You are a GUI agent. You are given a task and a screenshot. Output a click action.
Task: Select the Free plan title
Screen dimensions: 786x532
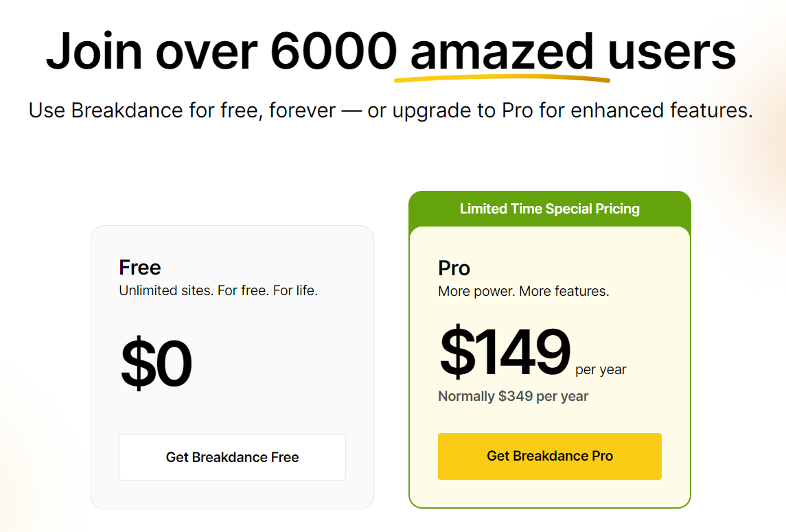(140, 267)
